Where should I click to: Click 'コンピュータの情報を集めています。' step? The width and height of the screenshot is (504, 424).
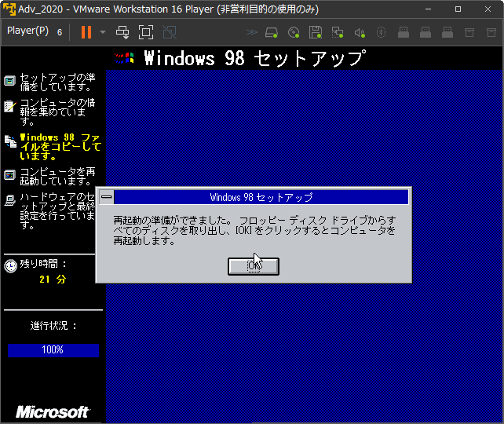[x=57, y=111]
